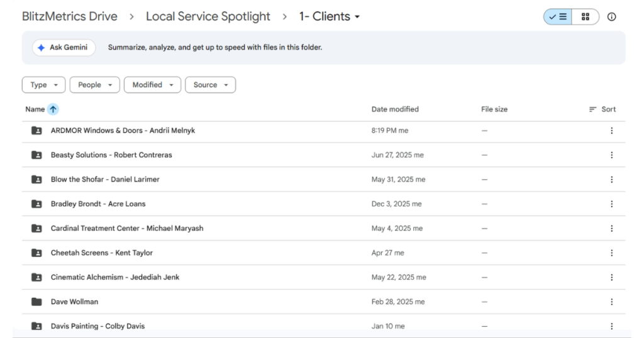This screenshot has width=644, height=338.
Task: Switch to grid layout view
Action: (586, 17)
